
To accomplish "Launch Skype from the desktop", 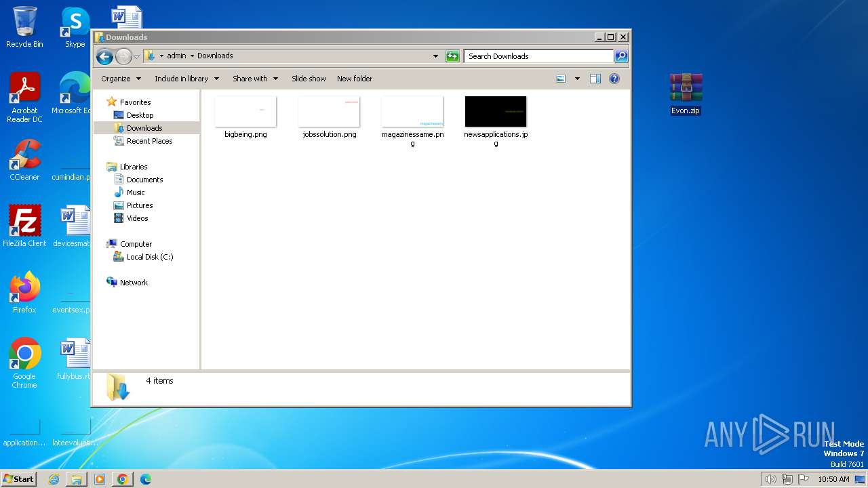I will [75, 27].
